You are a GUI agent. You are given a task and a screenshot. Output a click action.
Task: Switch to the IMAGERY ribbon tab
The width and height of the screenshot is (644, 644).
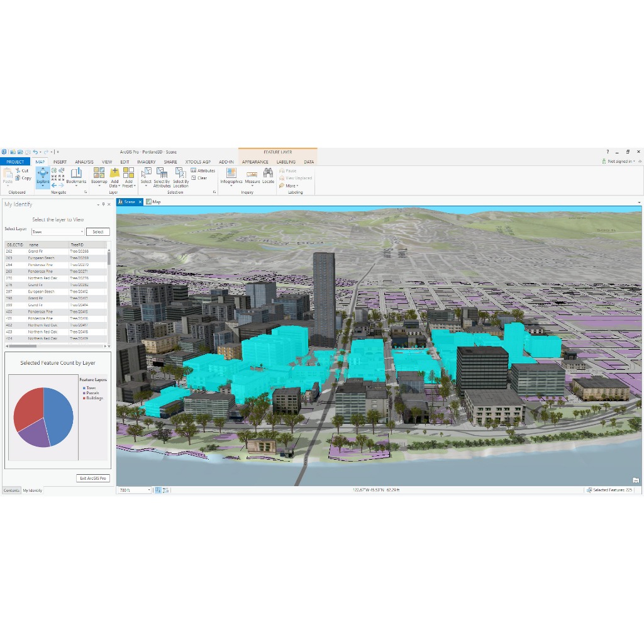[x=147, y=162]
